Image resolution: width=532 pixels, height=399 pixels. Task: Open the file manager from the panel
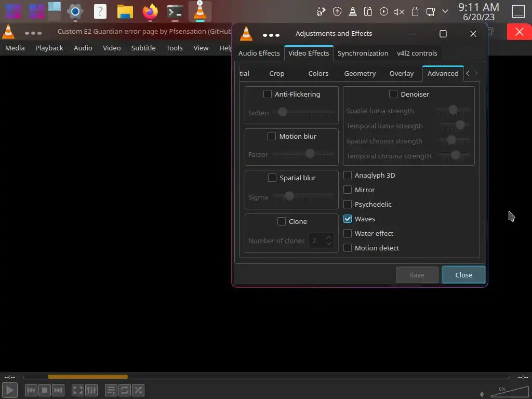tap(125, 11)
